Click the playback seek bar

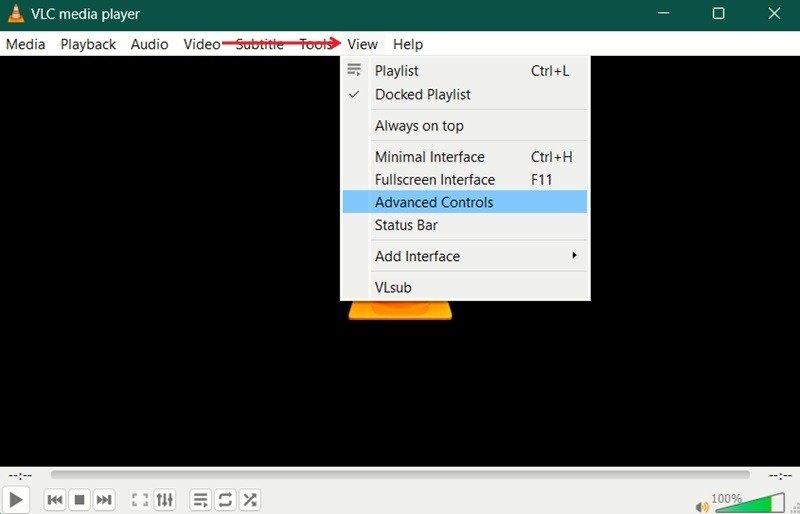400,475
